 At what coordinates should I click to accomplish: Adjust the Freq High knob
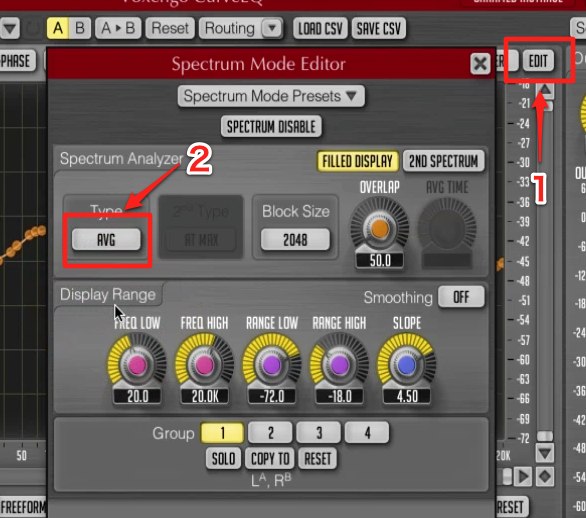[204, 365]
